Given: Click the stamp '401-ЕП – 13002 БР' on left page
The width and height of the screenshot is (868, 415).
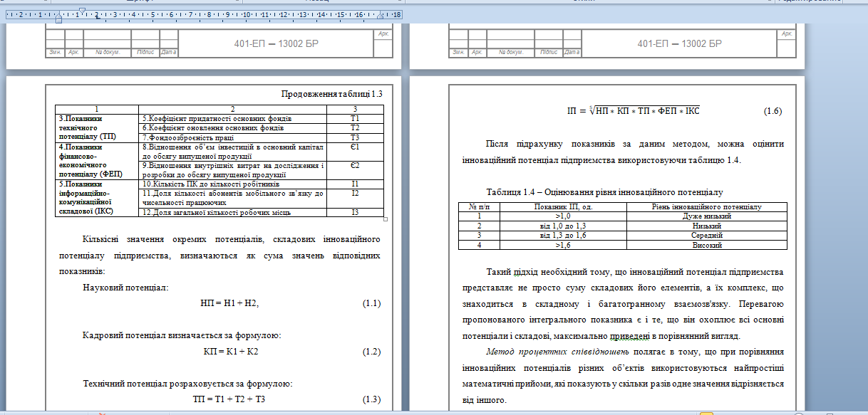Looking at the screenshot, I should click(x=277, y=43).
